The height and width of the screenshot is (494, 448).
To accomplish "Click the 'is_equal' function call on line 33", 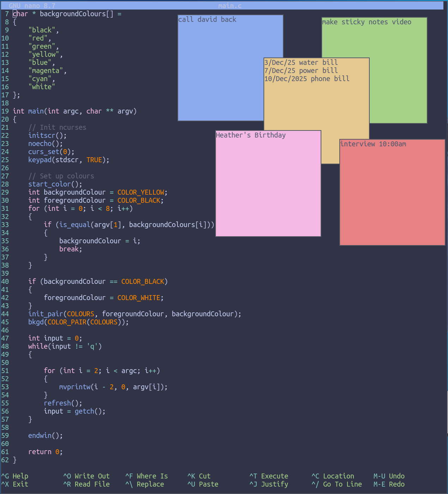I will (x=75, y=225).
